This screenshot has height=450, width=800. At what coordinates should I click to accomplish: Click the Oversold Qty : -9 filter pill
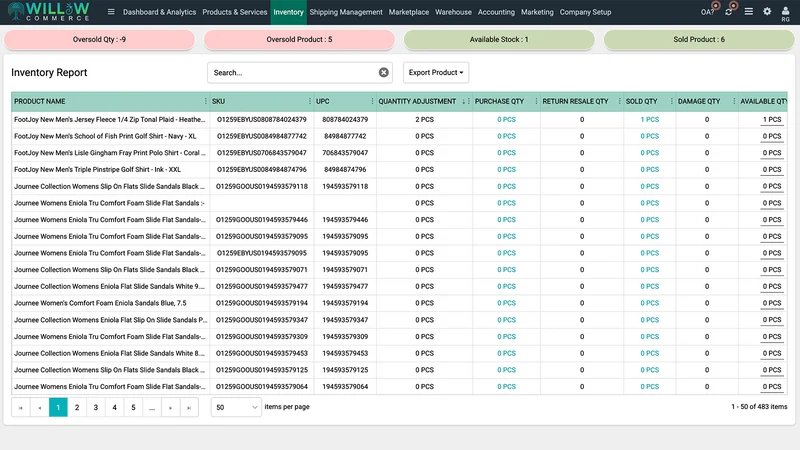(x=99, y=39)
